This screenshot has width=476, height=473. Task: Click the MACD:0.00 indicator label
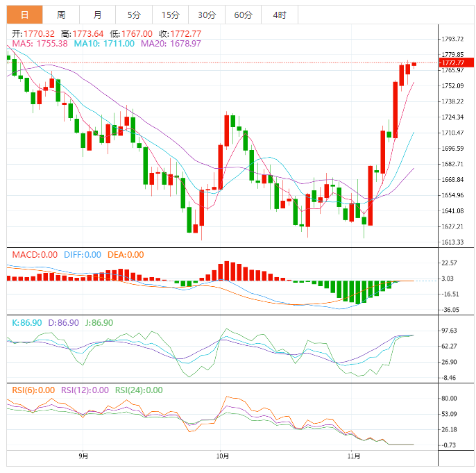click(x=35, y=255)
